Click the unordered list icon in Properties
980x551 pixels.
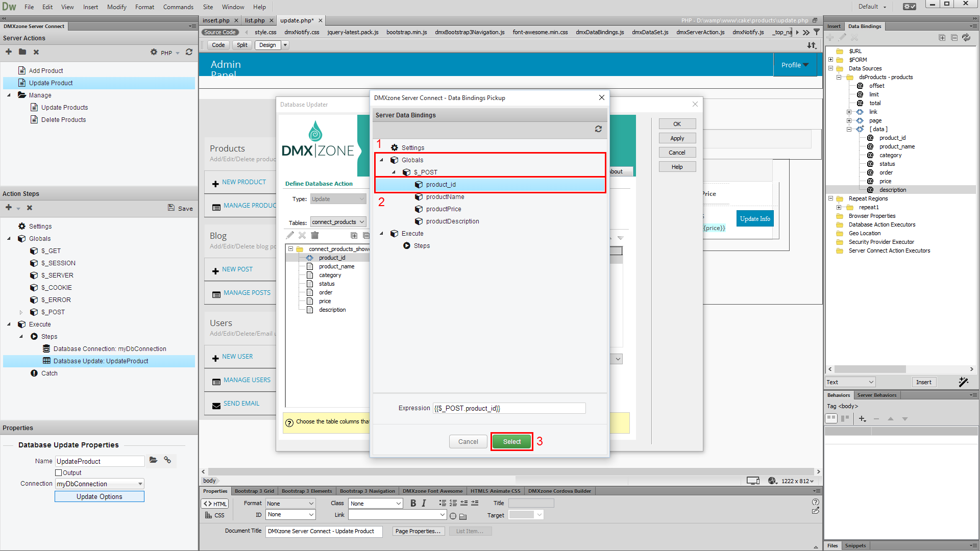pyautogui.click(x=443, y=503)
